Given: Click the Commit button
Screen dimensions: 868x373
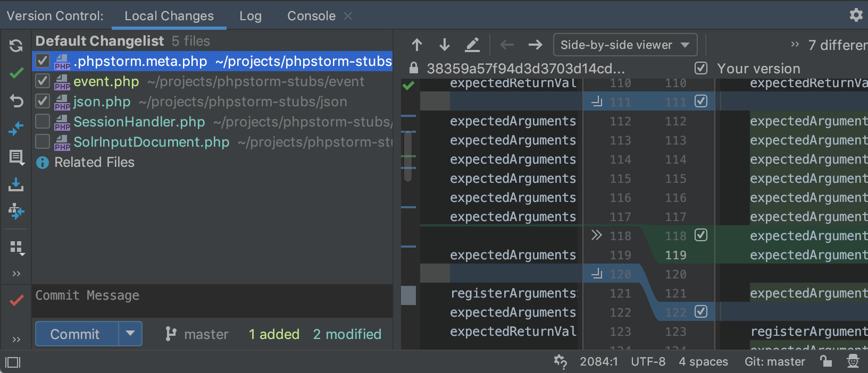Looking at the screenshot, I should 77,334.
